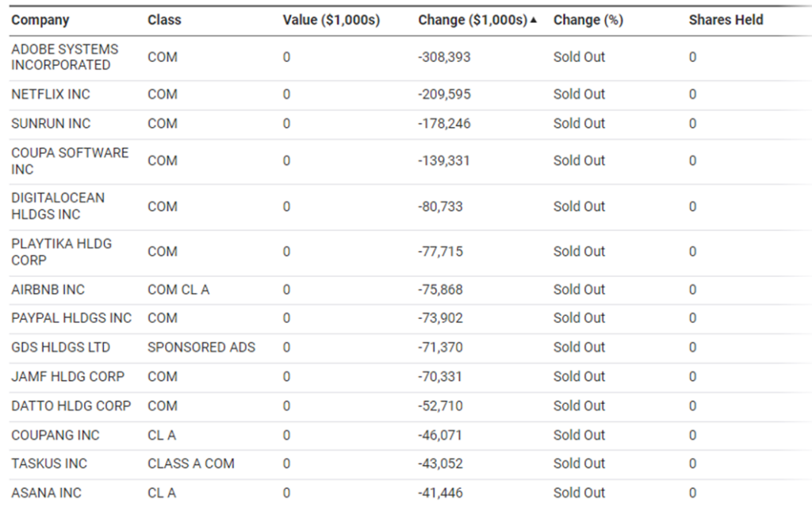Click the -209,595 change value
Image resolution: width=812 pixels, height=508 pixels.
coord(444,94)
